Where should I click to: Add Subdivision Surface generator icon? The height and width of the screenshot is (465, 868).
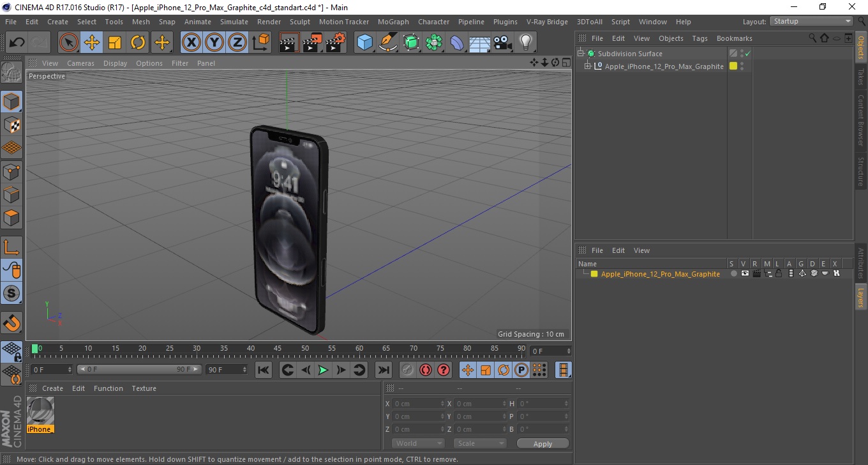(x=411, y=43)
